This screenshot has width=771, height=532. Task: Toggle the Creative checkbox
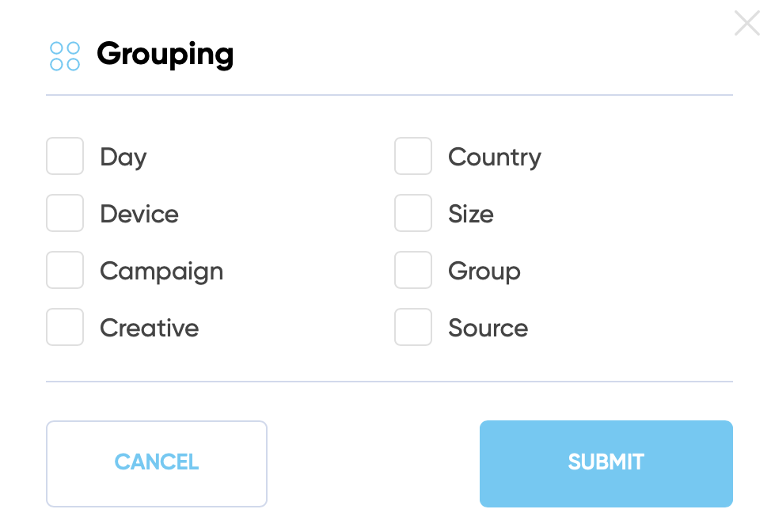pyautogui.click(x=65, y=327)
